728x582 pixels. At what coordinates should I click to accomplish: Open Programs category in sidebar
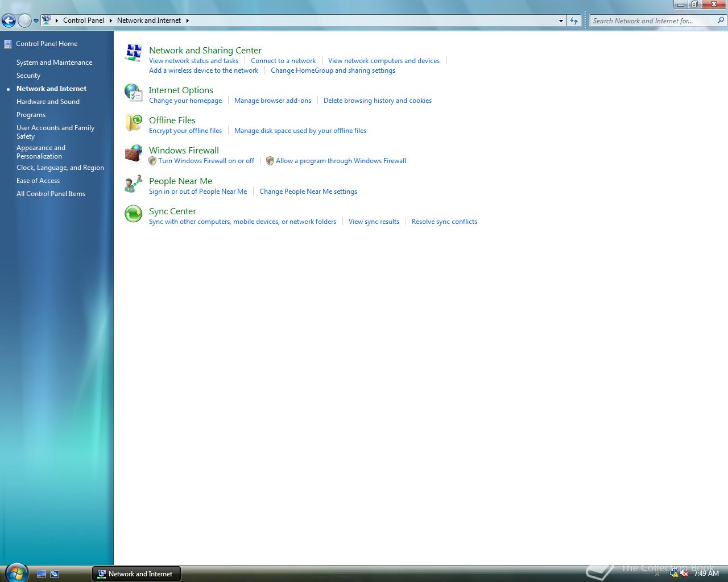31,115
